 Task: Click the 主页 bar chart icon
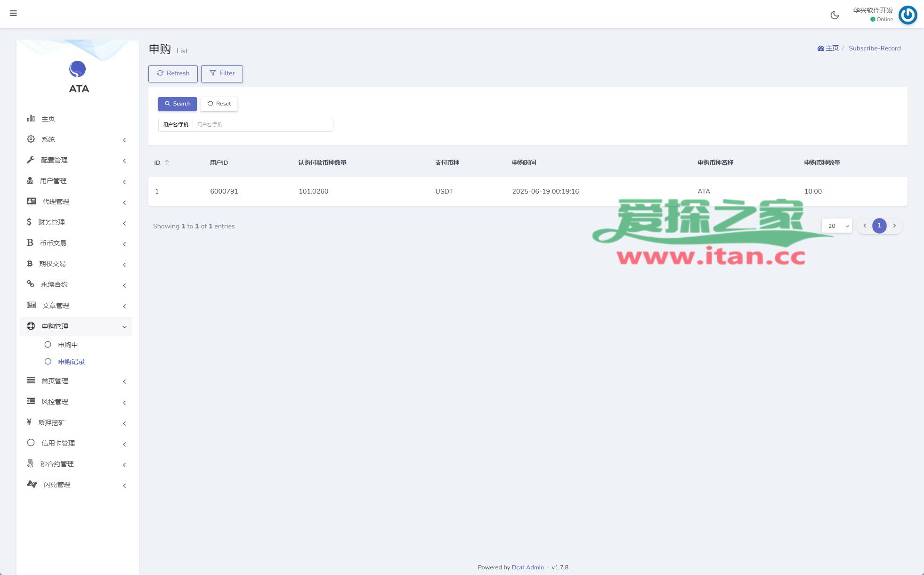click(31, 118)
